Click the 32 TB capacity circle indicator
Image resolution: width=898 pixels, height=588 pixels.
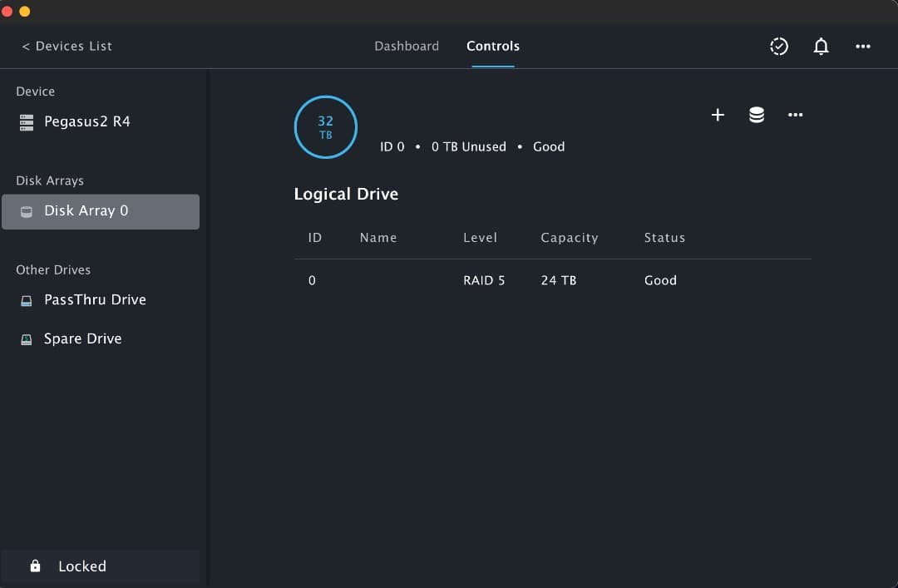(325, 126)
